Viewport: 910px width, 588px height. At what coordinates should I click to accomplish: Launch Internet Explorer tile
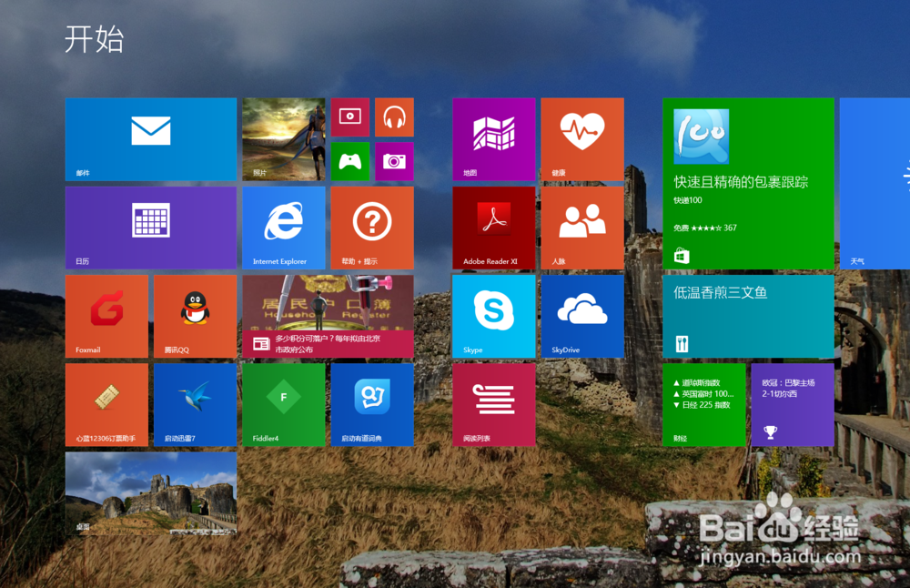coord(284,228)
